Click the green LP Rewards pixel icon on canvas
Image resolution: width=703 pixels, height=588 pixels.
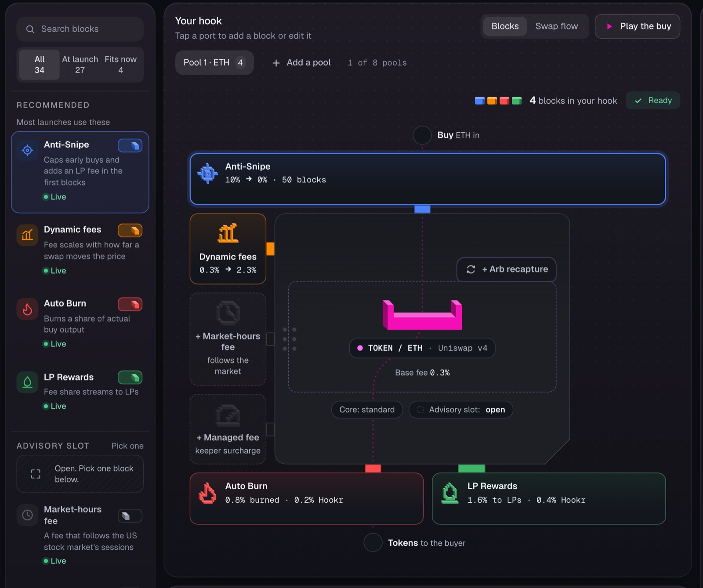(x=450, y=493)
